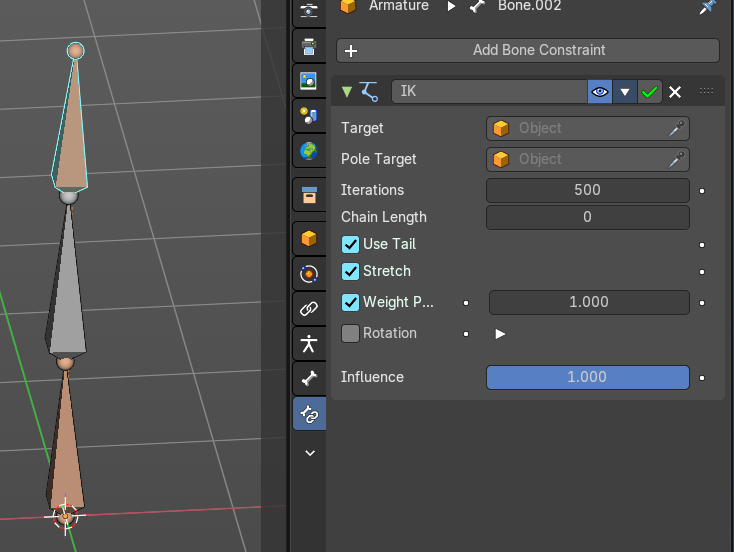Click Armature in the breadcrumb
Viewport: 734px width, 552px height.
pyautogui.click(x=398, y=6)
